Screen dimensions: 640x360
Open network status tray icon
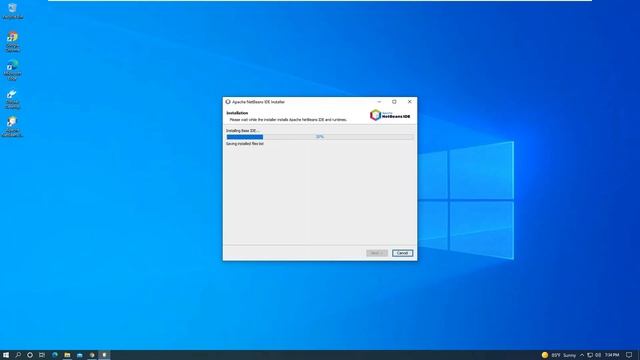(590, 355)
